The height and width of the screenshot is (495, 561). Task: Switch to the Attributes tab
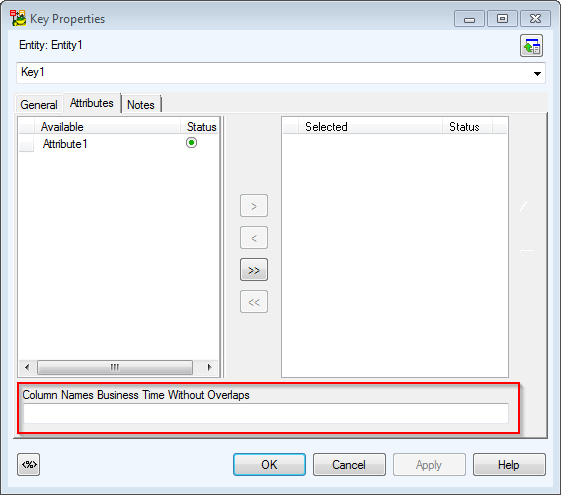pos(92,103)
